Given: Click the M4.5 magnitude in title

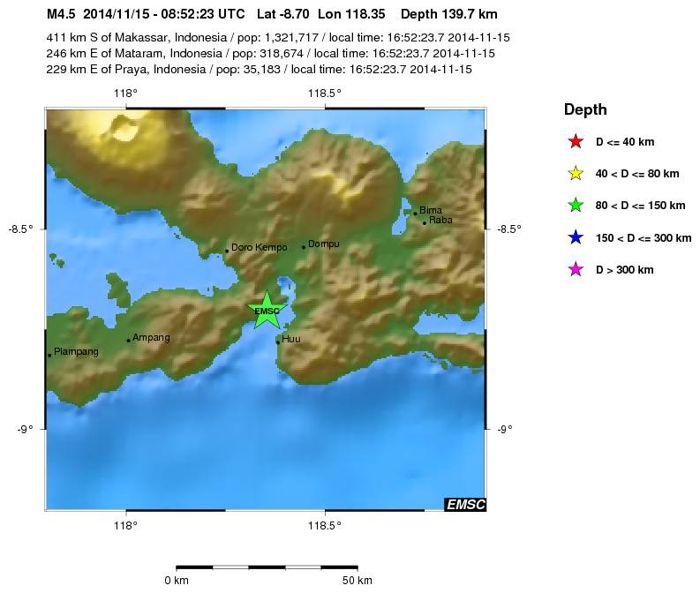Looking at the screenshot, I should click(x=61, y=14).
